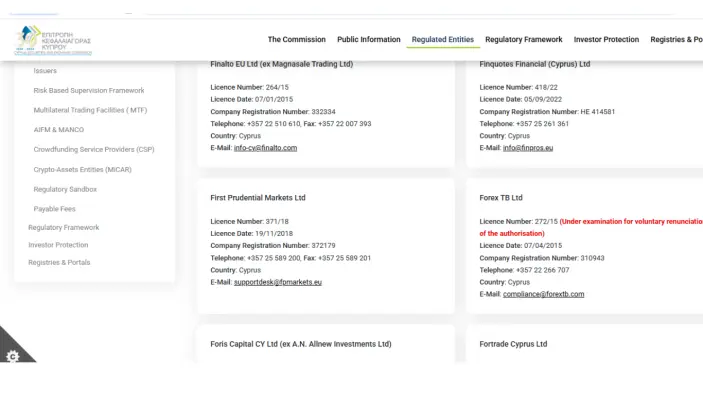Select licence number 371/18 text

(x=277, y=221)
